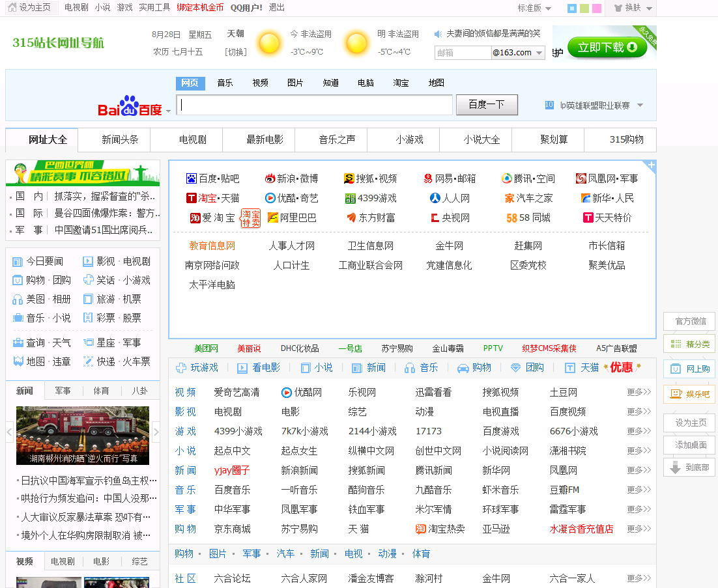The width and height of the screenshot is (718, 588).
Task: Click previous arrow on news image carousel
Action: (9, 432)
